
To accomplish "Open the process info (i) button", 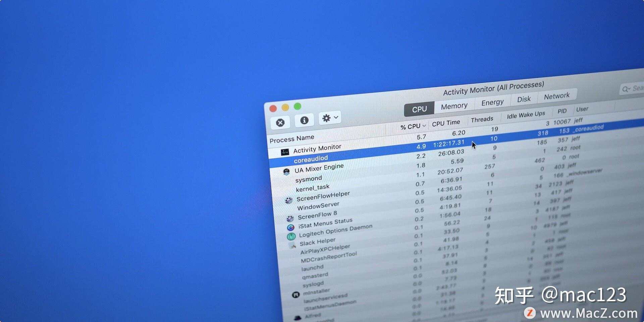I will (x=304, y=120).
